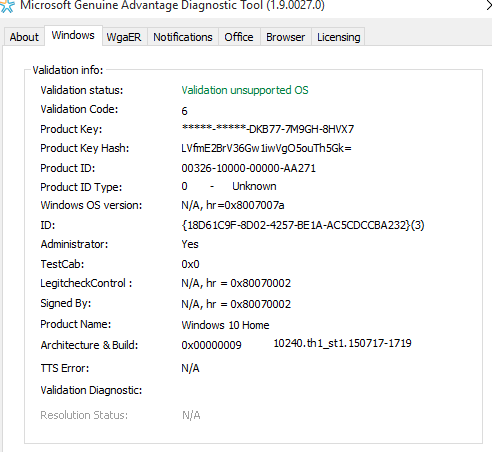Click the 'Architecture & Build:' label

point(89,345)
